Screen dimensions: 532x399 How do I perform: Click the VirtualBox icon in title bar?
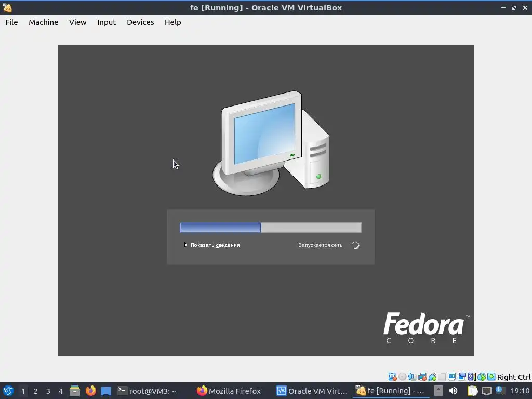point(7,7)
